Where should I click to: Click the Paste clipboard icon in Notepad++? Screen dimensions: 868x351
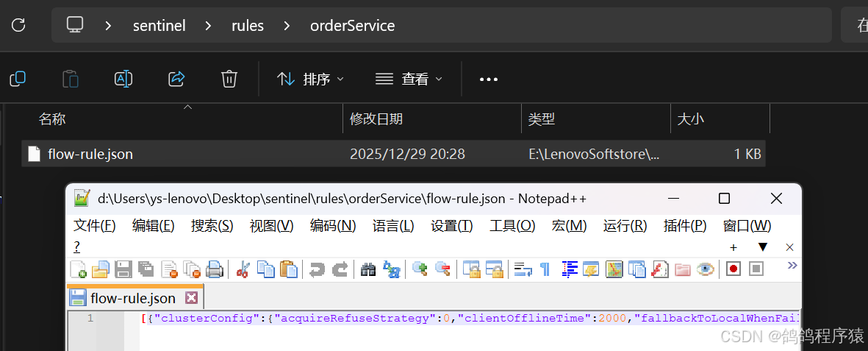(288, 269)
